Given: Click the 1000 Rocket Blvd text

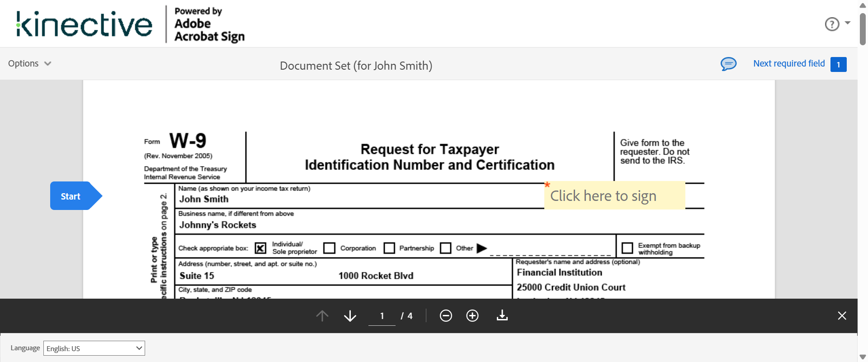Looking at the screenshot, I should (376, 276).
